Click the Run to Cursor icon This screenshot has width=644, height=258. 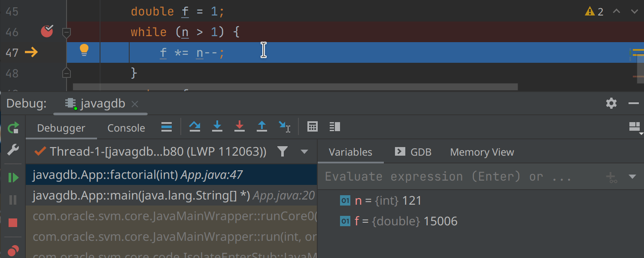point(284,126)
